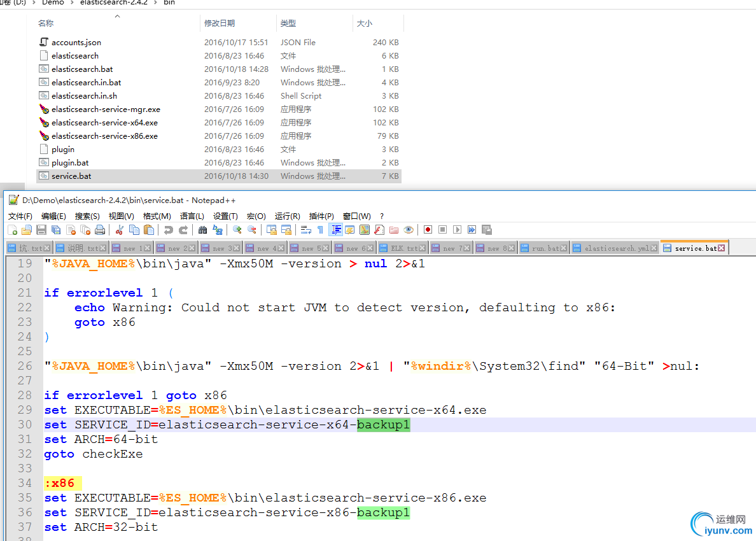Image resolution: width=756 pixels, height=541 pixels.
Task: Toggle the monitoring eye icon
Action: coord(409,230)
